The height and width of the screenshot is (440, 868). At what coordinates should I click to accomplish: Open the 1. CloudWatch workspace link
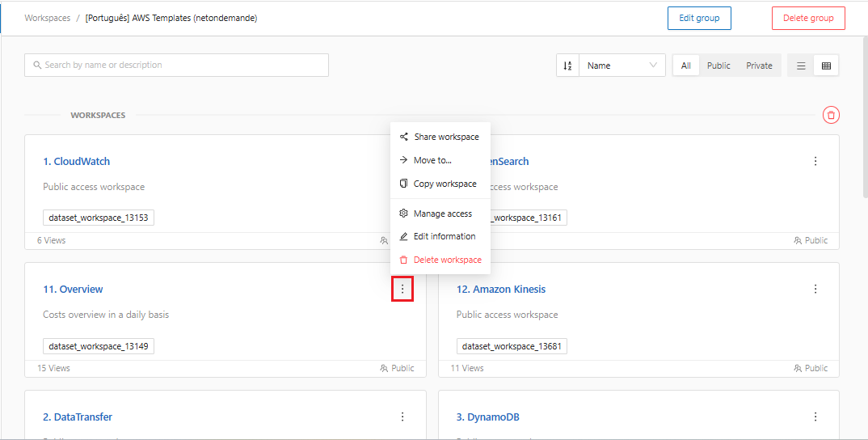pos(77,162)
